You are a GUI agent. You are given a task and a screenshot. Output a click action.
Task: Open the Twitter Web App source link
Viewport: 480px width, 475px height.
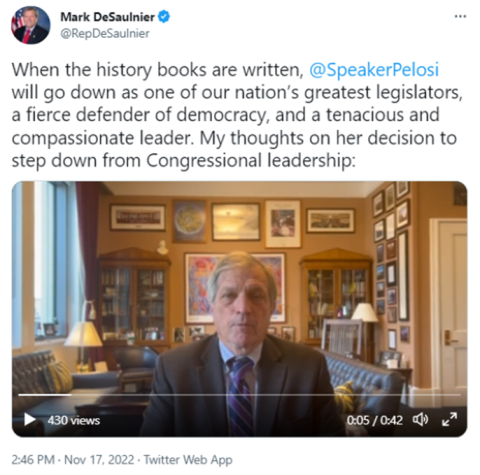tap(188, 460)
